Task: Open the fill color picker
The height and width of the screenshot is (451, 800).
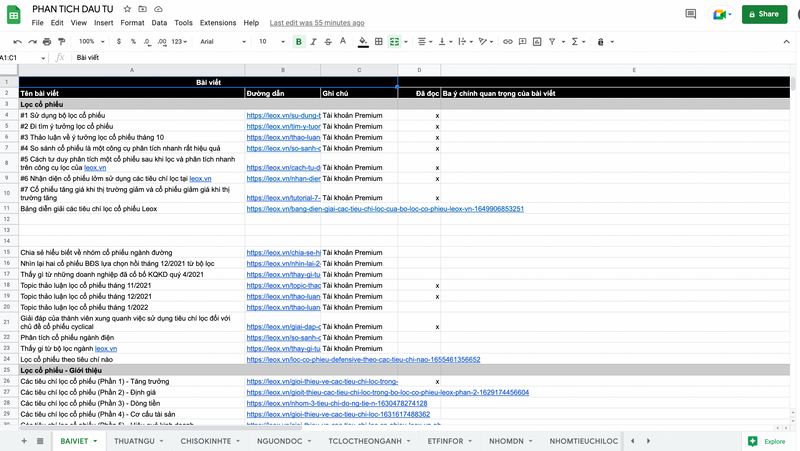Action: coord(363,42)
